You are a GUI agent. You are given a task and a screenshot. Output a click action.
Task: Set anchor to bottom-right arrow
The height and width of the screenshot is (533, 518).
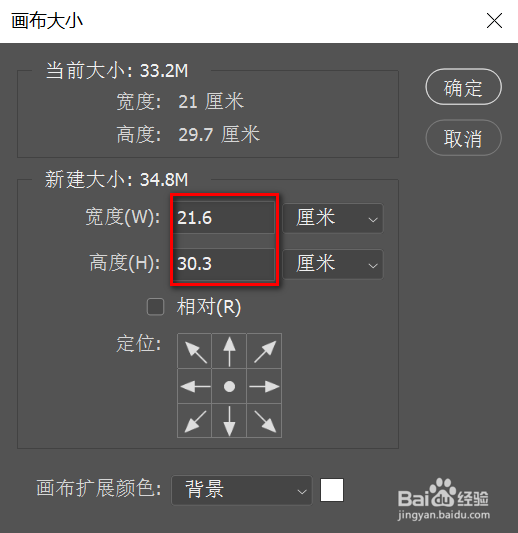264,420
